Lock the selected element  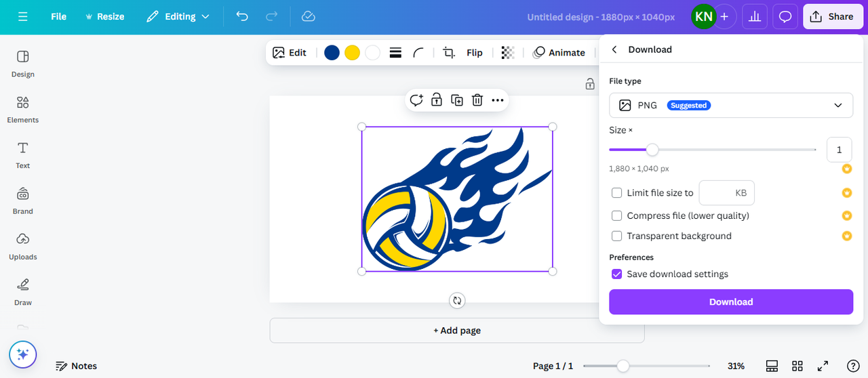(x=437, y=100)
